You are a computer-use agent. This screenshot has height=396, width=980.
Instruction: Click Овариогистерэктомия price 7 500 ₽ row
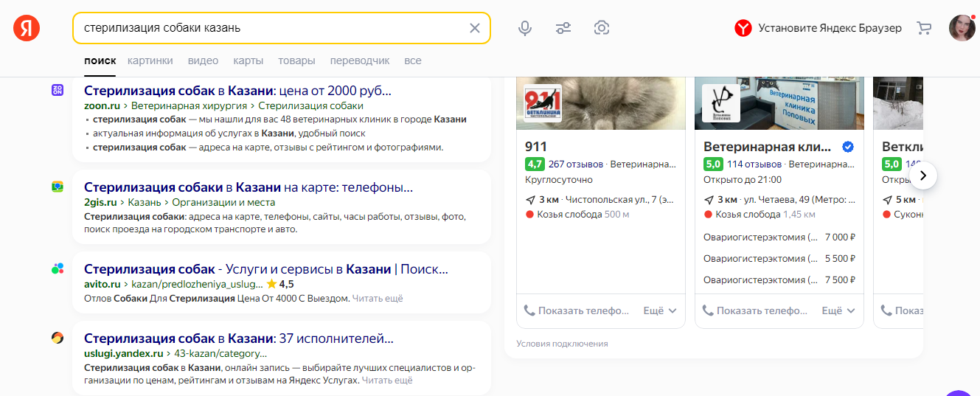[779, 280]
